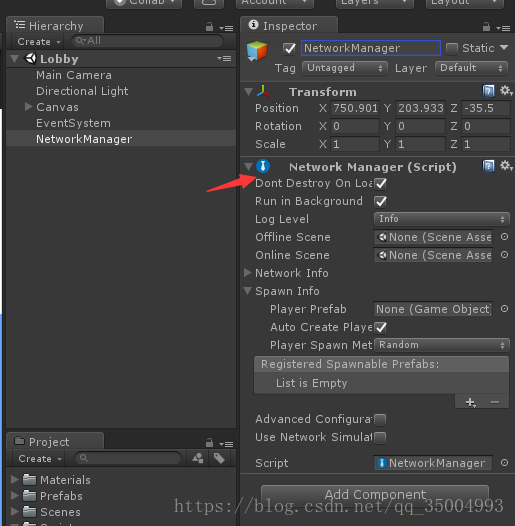Image resolution: width=515 pixels, height=526 pixels.
Task: Click the Network Manager script icon
Action: [263, 166]
